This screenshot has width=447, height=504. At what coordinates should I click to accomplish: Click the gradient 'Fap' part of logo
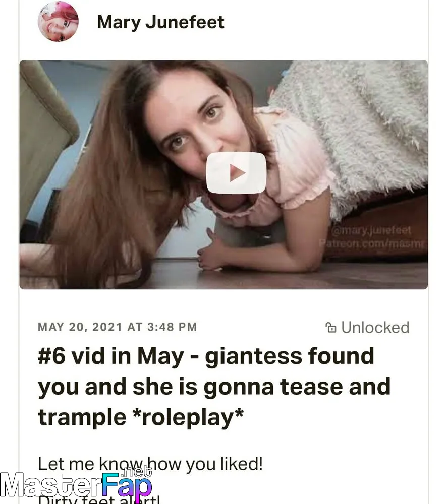tap(127, 486)
